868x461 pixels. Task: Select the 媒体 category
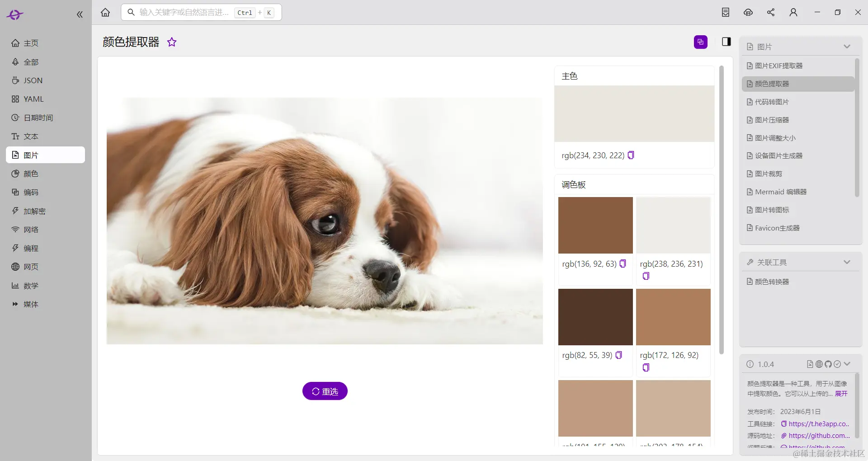point(45,304)
